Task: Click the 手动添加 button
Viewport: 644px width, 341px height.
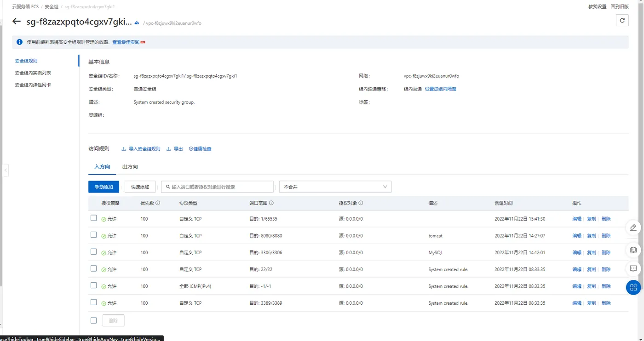Action: coord(104,187)
